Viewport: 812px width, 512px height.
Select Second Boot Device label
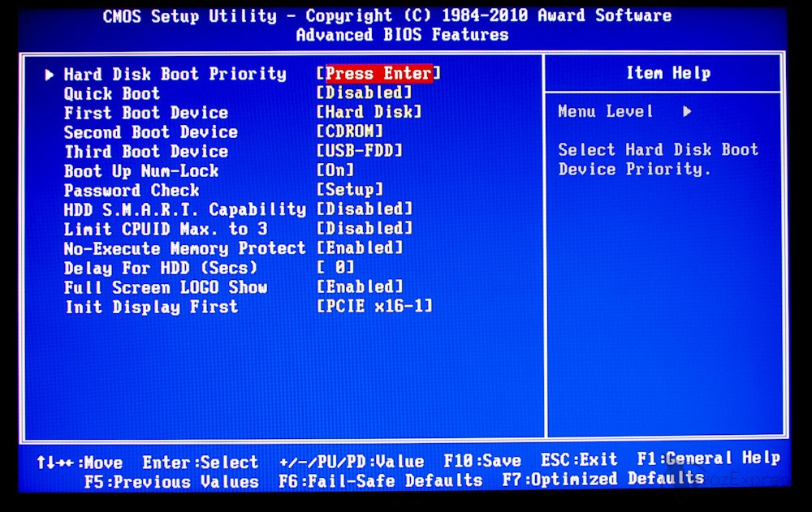[x=151, y=132]
